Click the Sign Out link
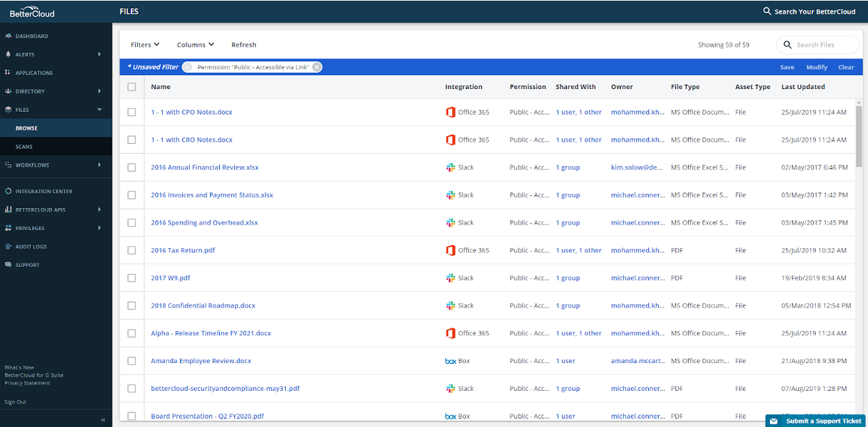Screen dimensions: 868x427 coord(15,402)
